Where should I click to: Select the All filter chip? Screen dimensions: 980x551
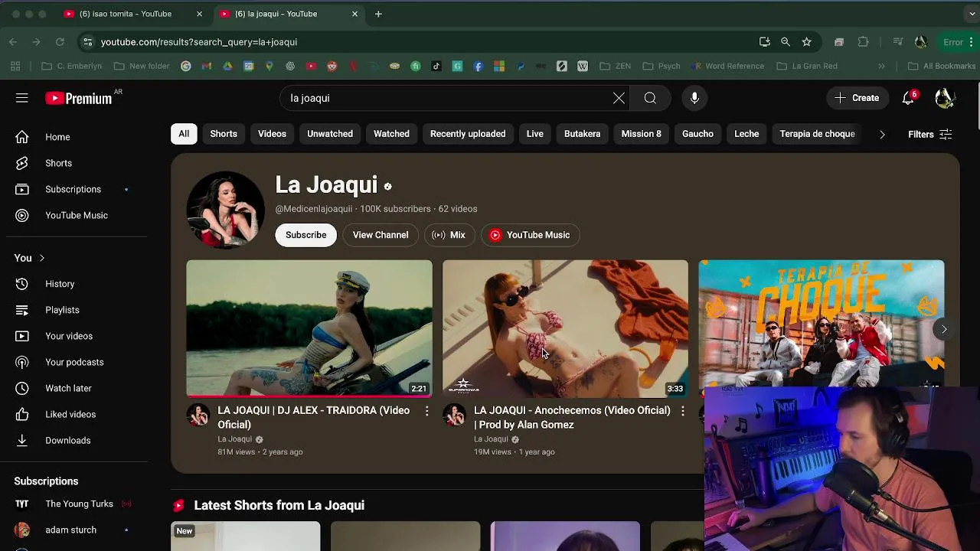click(184, 134)
